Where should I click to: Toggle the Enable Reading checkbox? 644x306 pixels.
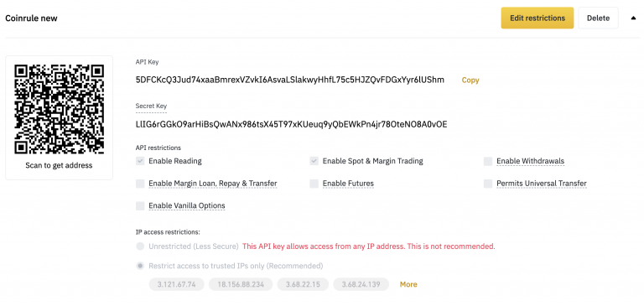141,161
